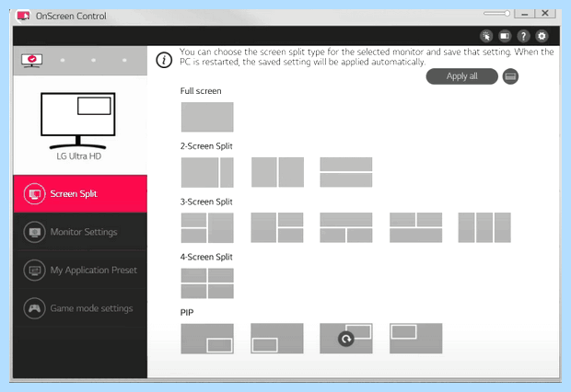Screen dimensions: 571x392
Task: Click the cursor pointer icon in top bar
Action: 486,36
